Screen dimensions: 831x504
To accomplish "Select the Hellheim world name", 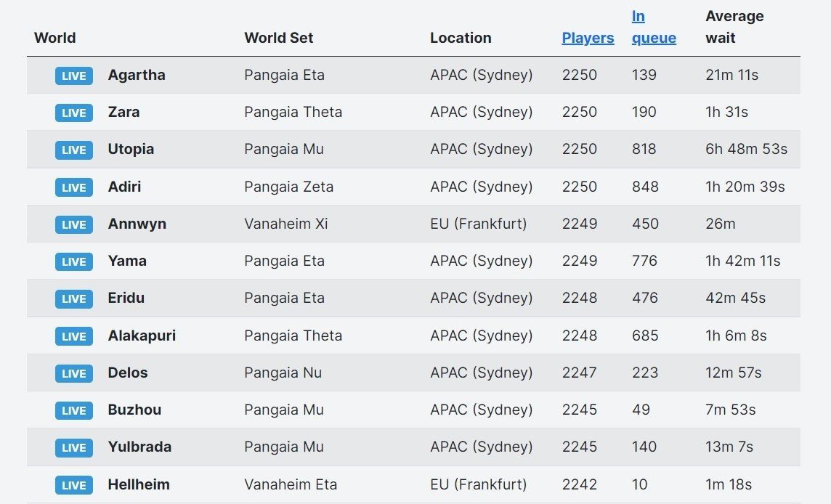I will [139, 484].
